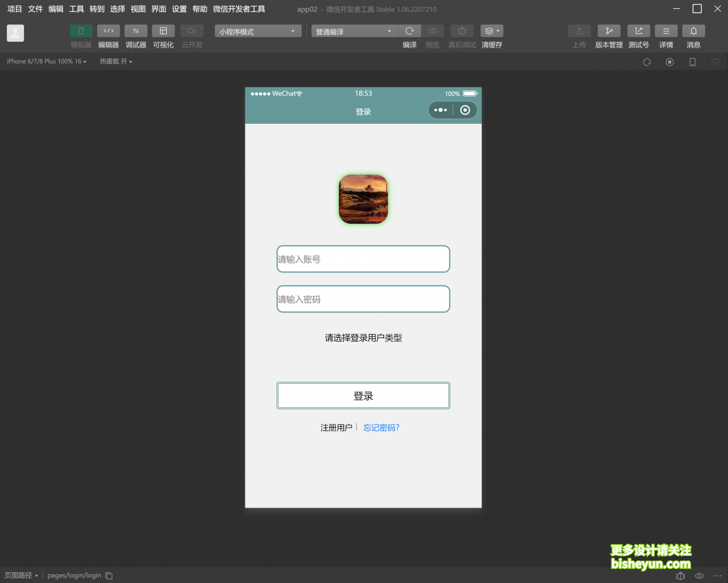Screen dimensions: 728x583
Task: Open the test account icon
Action: click(639, 31)
